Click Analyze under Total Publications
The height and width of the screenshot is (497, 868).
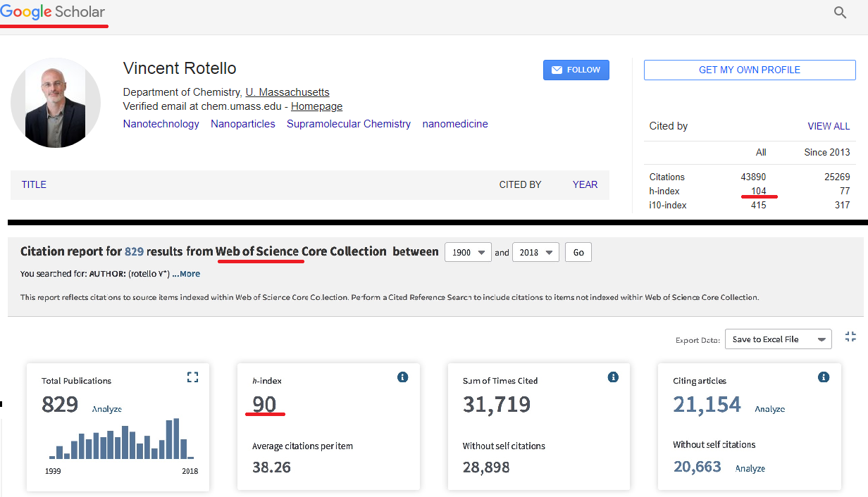107,408
